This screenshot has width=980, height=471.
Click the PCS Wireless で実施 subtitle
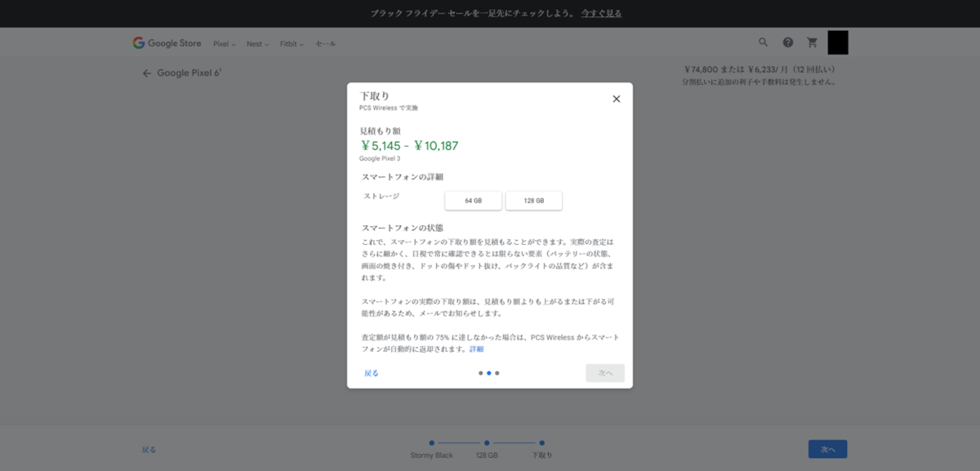click(389, 108)
